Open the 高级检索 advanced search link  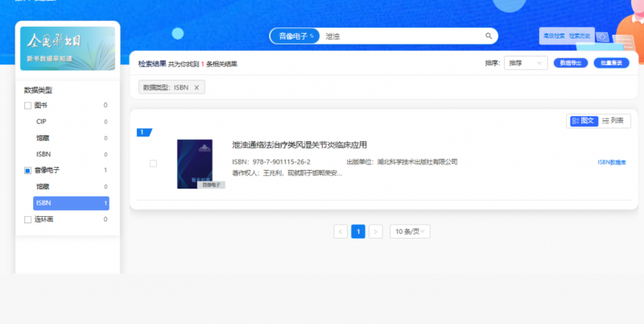(x=553, y=36)
